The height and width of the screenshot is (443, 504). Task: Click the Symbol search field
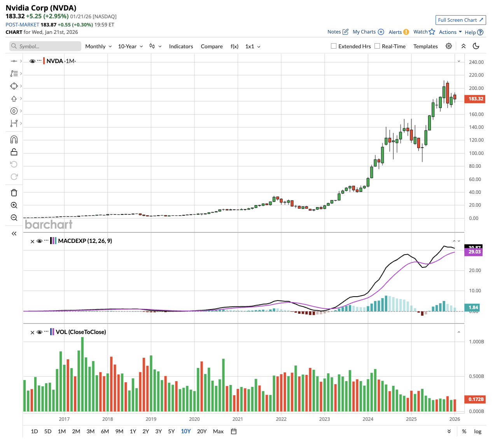(45, 46)
